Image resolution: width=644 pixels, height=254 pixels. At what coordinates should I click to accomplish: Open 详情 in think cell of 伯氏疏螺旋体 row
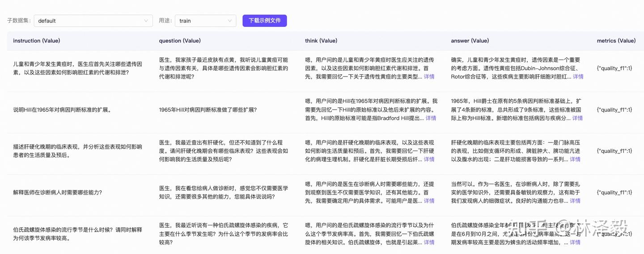[429, 242]
